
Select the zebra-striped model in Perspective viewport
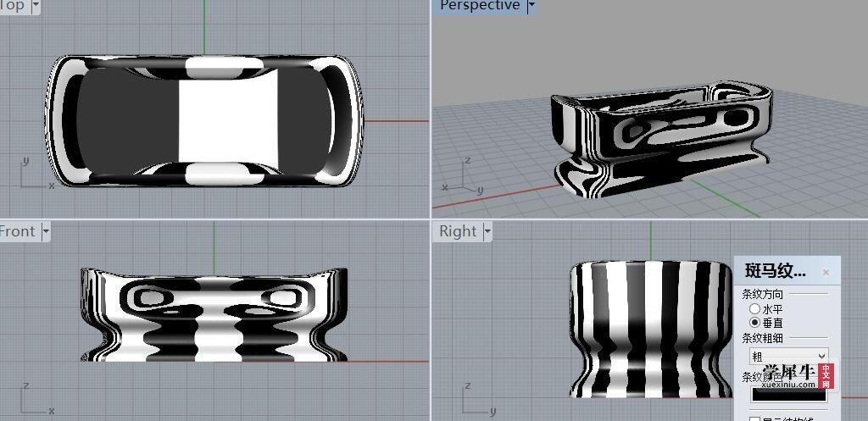coord(661,140)
